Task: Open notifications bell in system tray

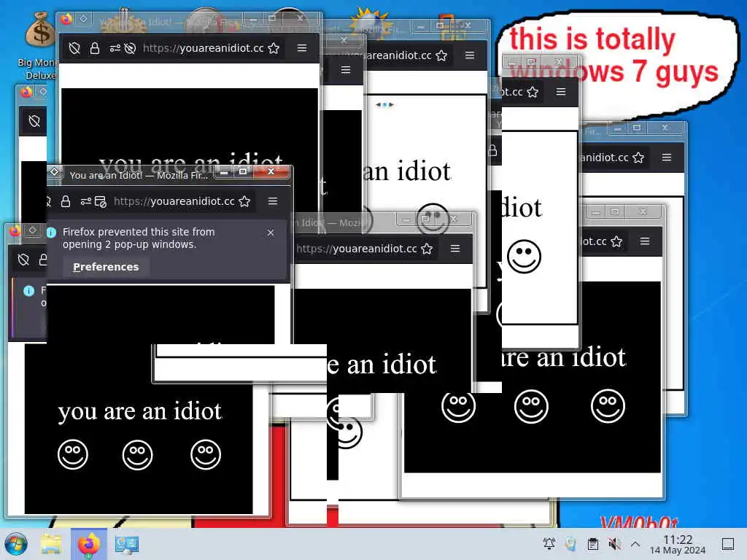Action: point(549,543)
